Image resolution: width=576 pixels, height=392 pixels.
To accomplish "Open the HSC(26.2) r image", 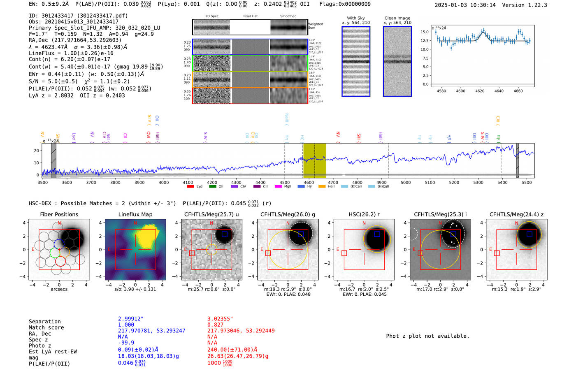I will (364, 250).
